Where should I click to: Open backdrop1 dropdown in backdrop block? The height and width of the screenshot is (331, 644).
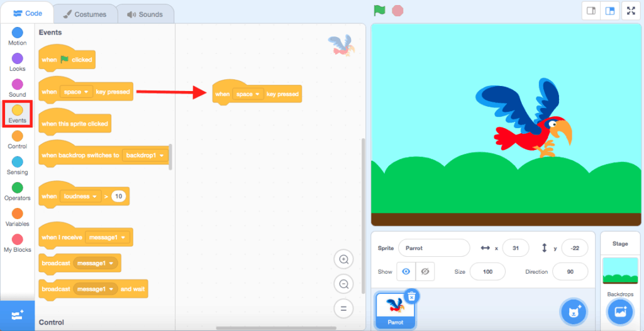(145, 156)
